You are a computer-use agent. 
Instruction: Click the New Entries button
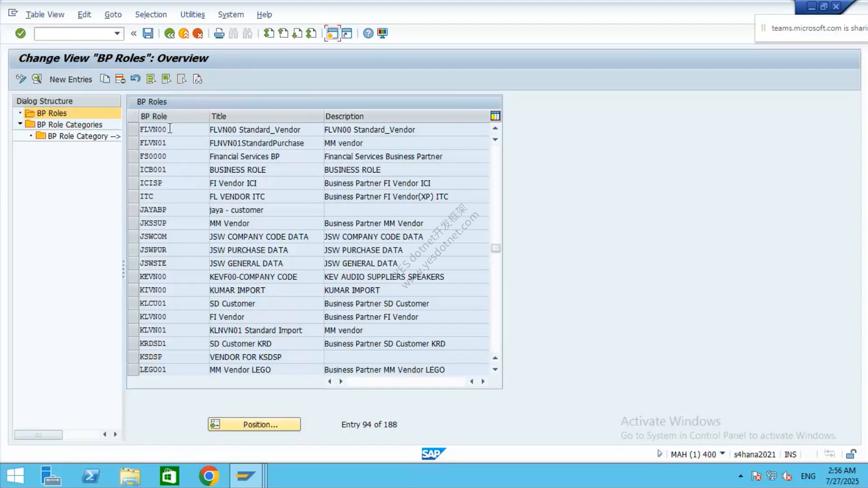(x=71, y=79)
